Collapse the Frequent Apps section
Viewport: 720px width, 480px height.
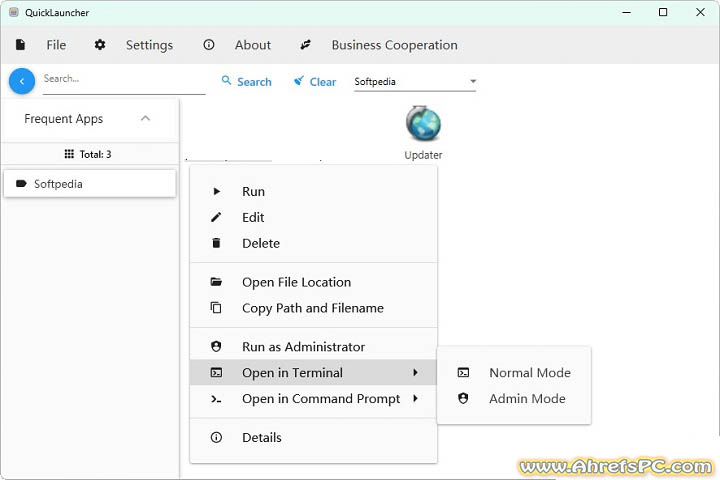click(145, 118)
